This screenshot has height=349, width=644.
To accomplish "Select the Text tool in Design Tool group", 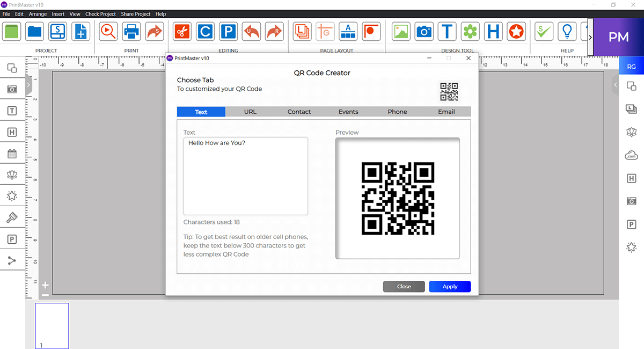I will pos(447,31).
